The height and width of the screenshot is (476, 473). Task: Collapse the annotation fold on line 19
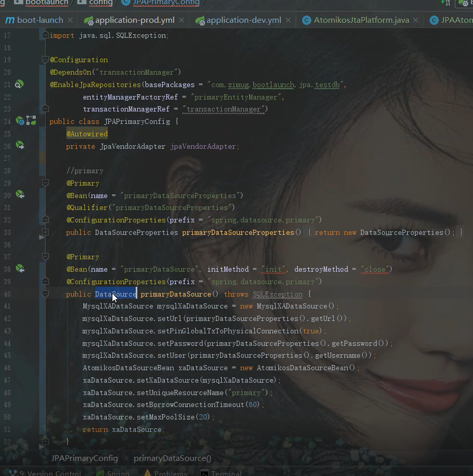click(x=45, y=60)
